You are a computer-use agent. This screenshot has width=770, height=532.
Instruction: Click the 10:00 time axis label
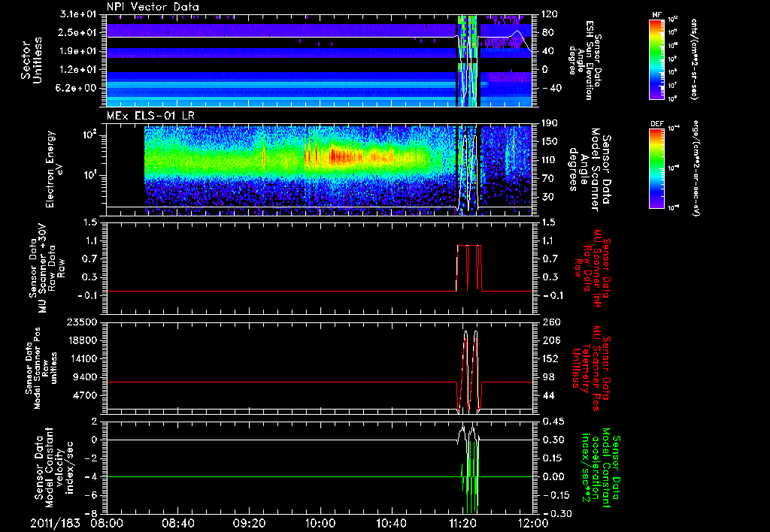(x=320, y=523)
